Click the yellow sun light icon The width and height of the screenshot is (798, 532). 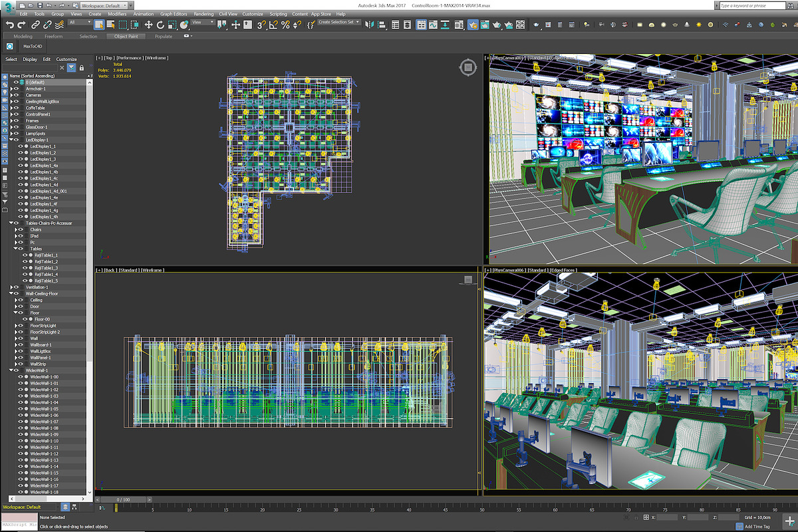click(699, 25)
